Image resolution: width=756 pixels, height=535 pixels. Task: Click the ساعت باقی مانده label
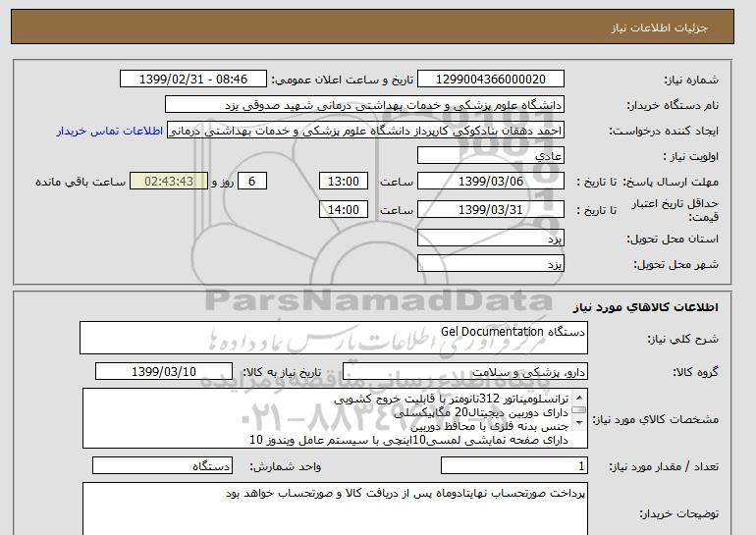(81, 182)
